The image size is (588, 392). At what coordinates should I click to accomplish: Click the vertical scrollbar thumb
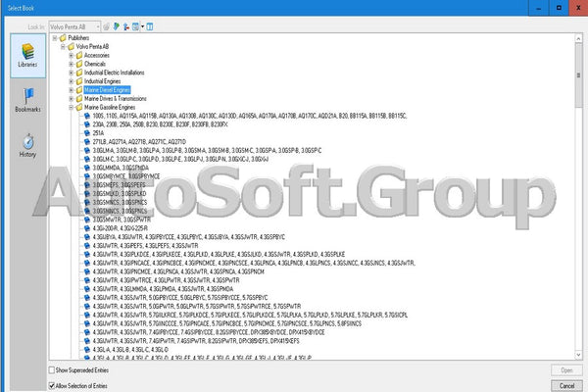(x=578, y=74)
